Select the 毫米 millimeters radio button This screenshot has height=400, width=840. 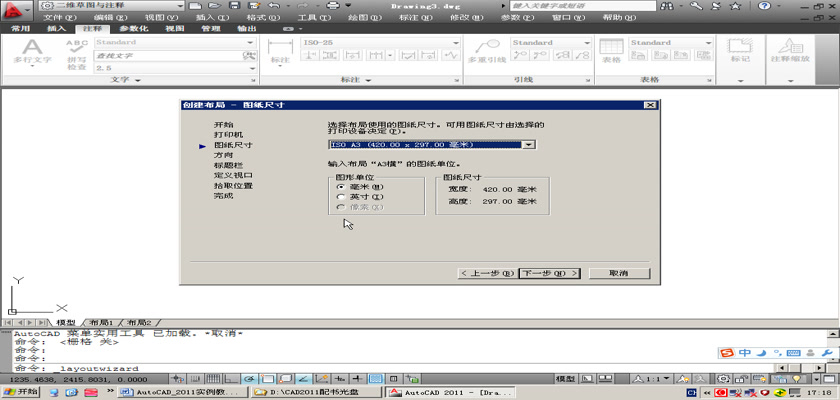tap(342, 186)
